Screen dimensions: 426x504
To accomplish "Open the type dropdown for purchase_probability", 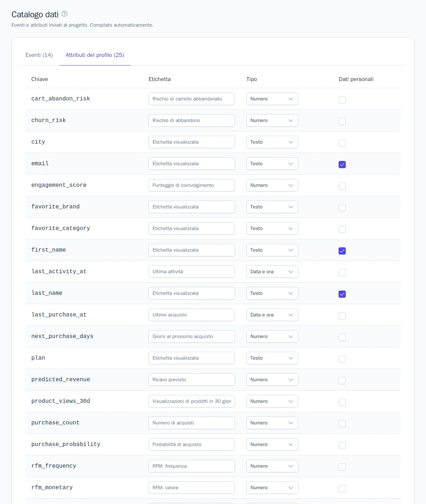I will pos(272,445).
